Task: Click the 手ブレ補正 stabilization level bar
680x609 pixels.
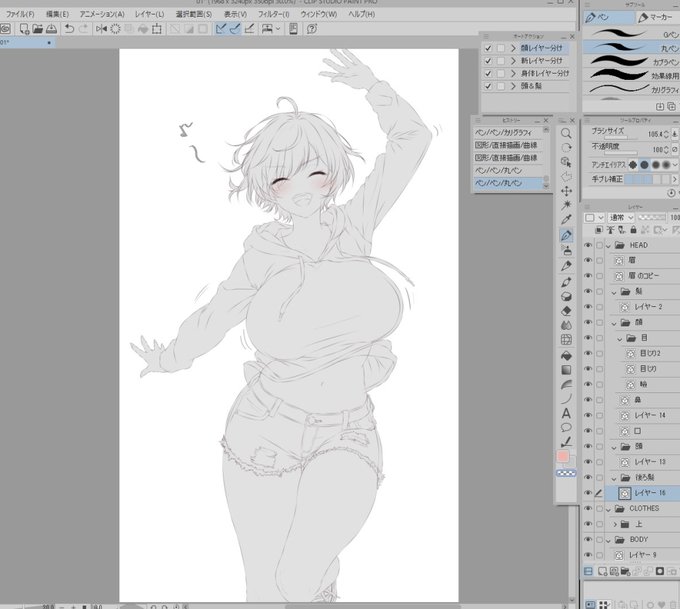Action: [x=648, y=179]
